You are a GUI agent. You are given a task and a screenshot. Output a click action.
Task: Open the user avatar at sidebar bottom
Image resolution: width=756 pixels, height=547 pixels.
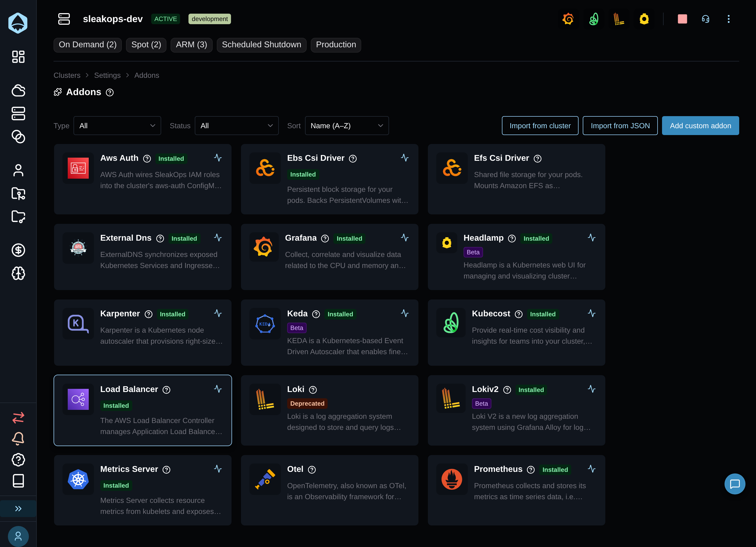[x=18, y=536]
